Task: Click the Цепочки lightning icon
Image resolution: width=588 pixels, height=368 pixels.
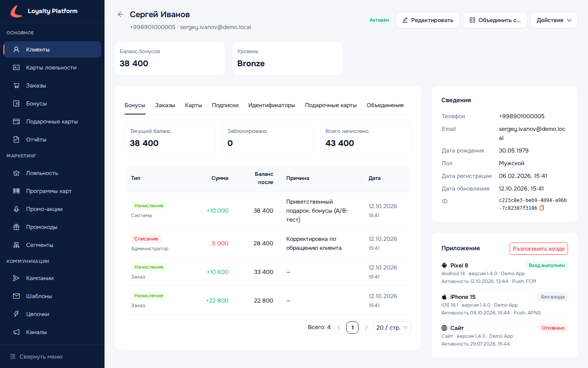Action: (16, 314)
